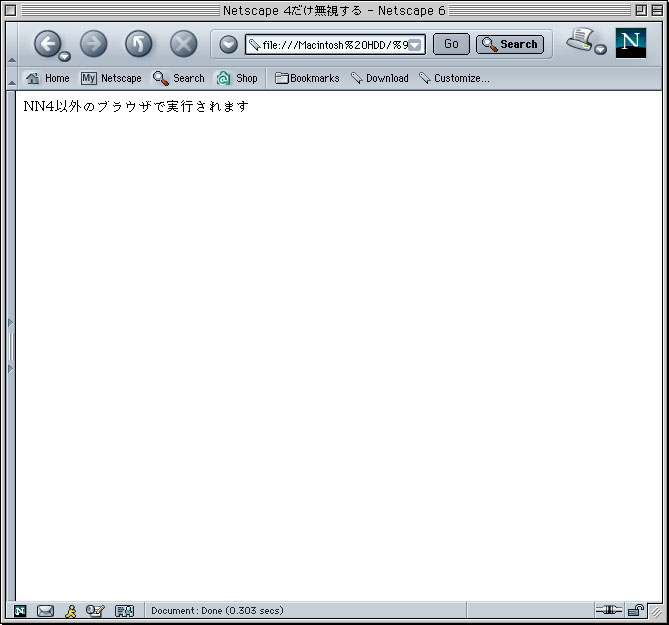Collapse the window with the windowshade box
The height and width of the screenshot is (625, 669).
657,10
